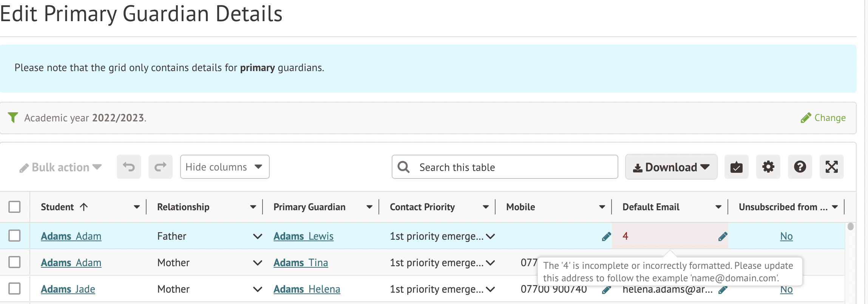Open the Hide columns dropdown

tap(224, 167)
